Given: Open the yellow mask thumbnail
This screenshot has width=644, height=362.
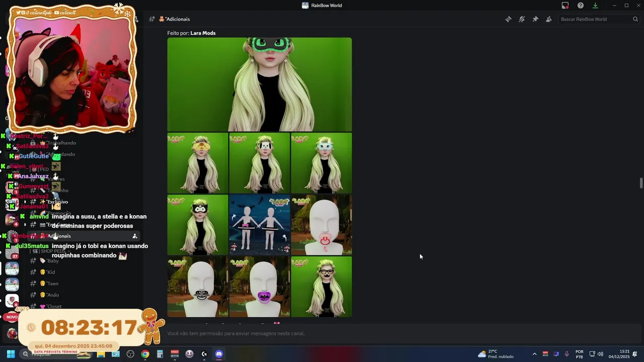Looking at the screenshot, I should (198, 163).
